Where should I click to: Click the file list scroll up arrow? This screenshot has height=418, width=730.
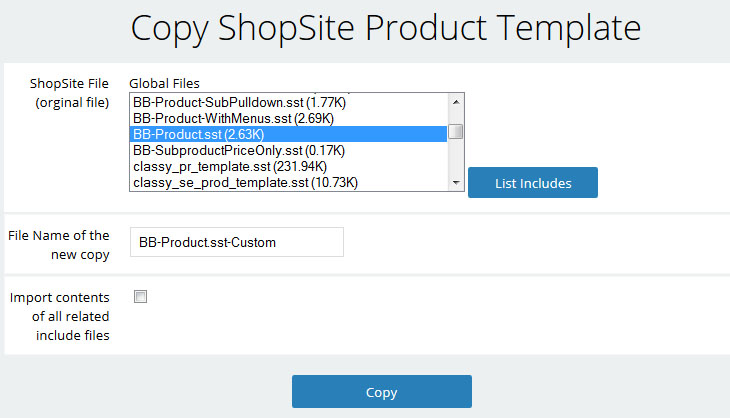456,101
